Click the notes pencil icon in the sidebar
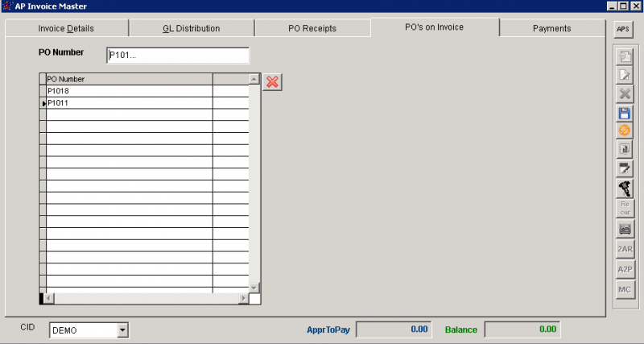This screenshot has width=644, height=344. pyautogui.click(x=624, y=168)
